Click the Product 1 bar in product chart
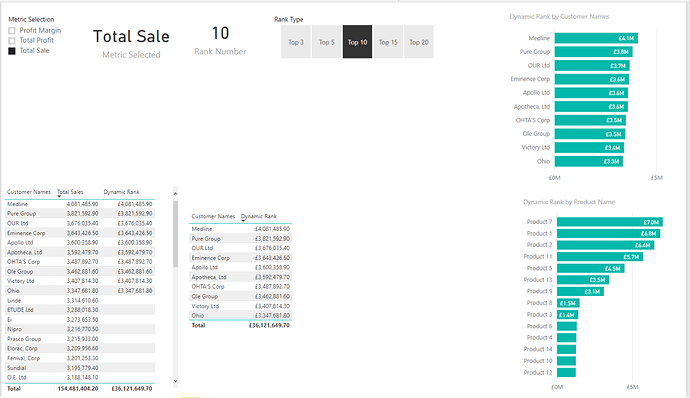This screenshot has height=398, width=690. click(x=608, y=233)
